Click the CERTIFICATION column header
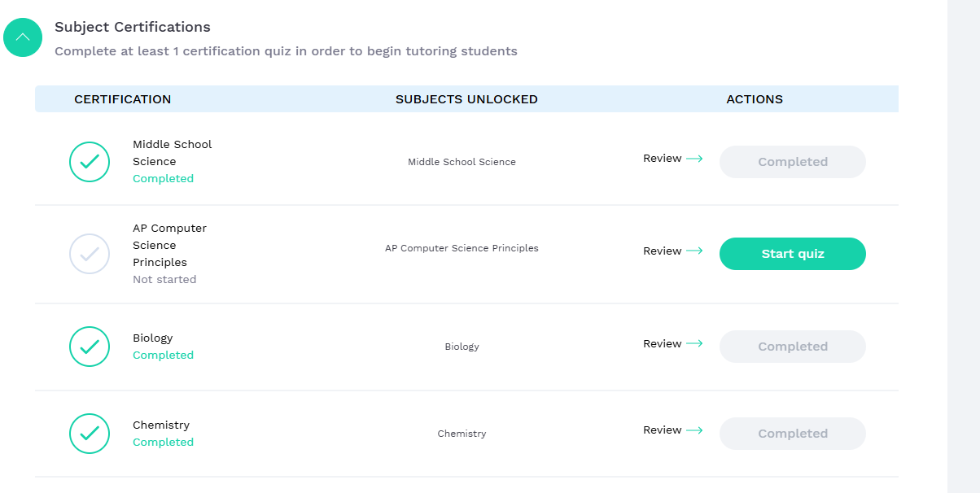Image resolution: width=980 pixels, height=493 pixels. click(x=123, y=99)
